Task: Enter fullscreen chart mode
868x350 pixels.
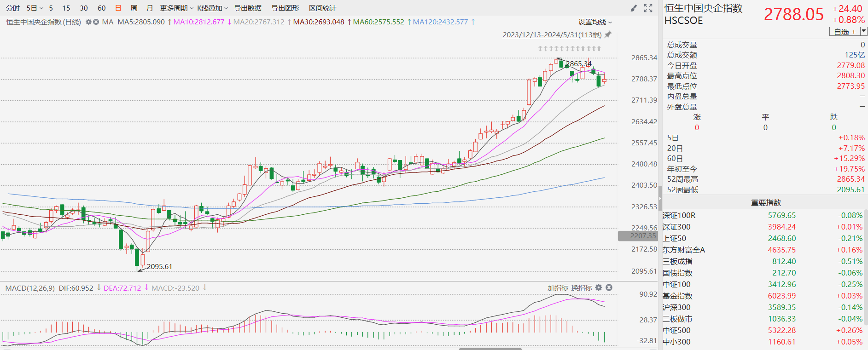Action: pos(648,8)
